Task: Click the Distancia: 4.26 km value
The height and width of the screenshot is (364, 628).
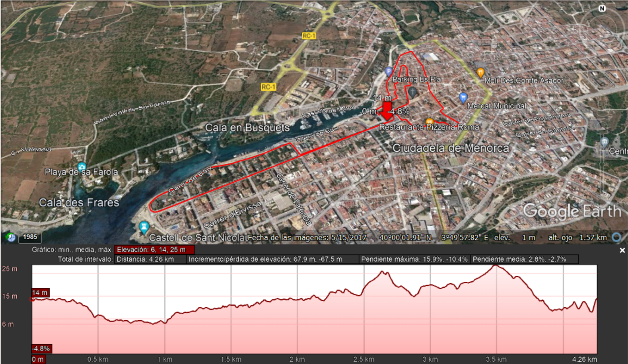Action: tap(150, 259)
